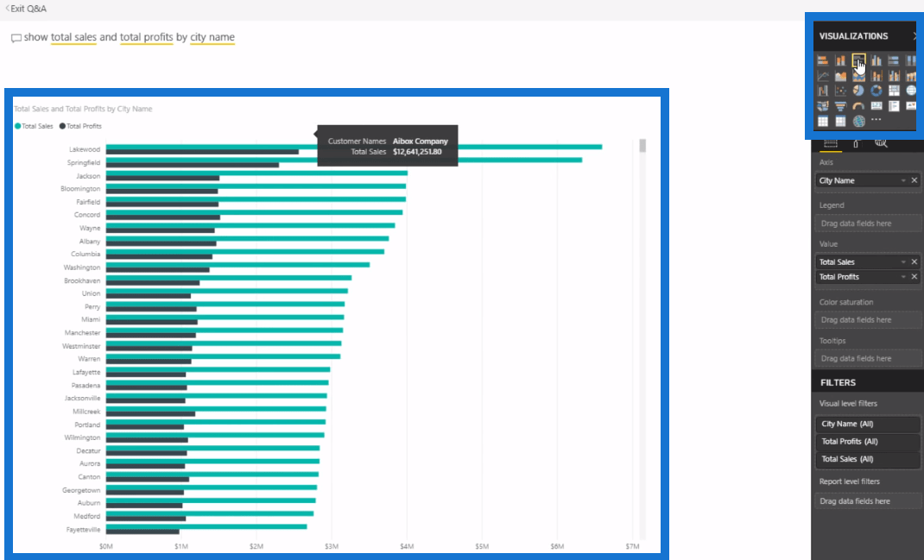Click the chart's vertical scrollbar thumb
Image resolution: width=924 pixels, height=560 pixels.
coord(642,146)
